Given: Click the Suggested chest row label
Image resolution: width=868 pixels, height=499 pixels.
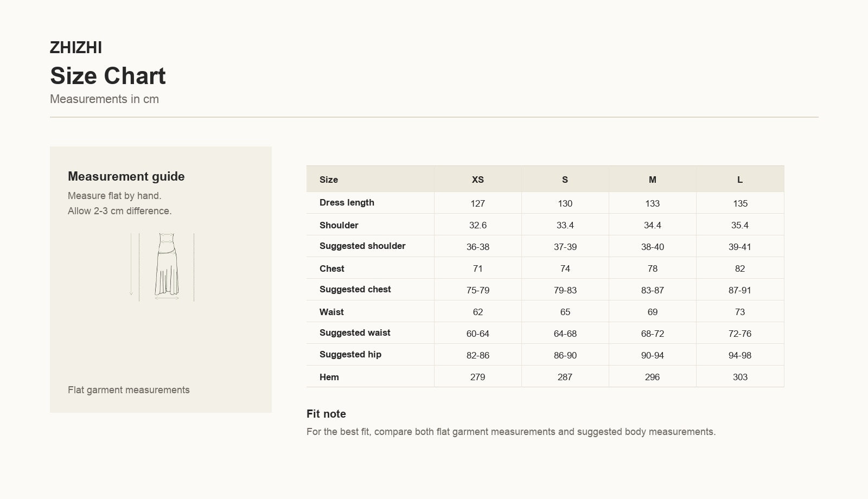Looking at the screenshot, I should [x=355, y=289].
